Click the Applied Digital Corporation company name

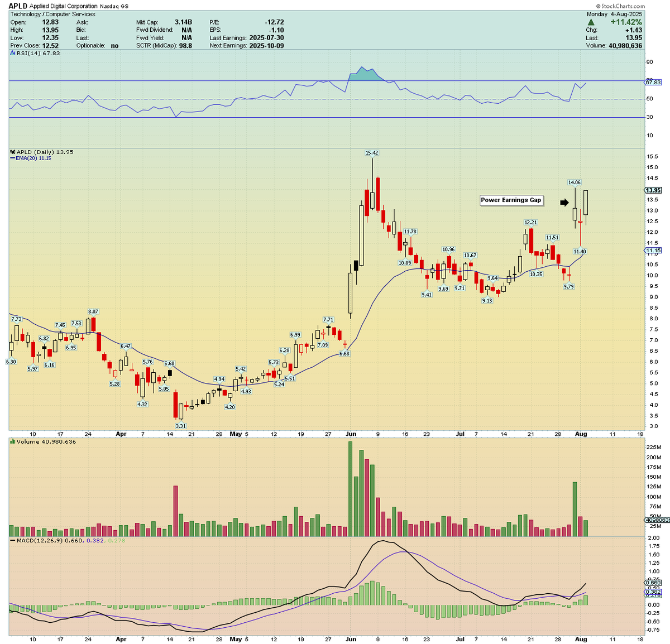tap(64, 7)
